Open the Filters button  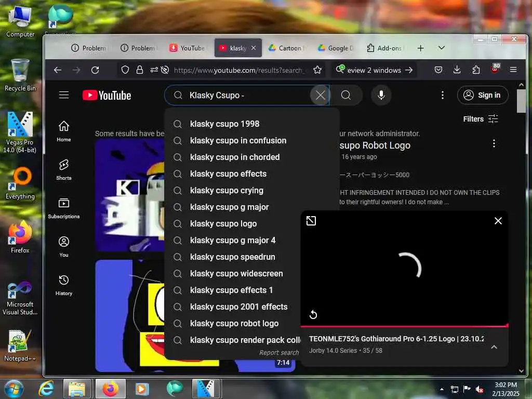tap(481, 119)
